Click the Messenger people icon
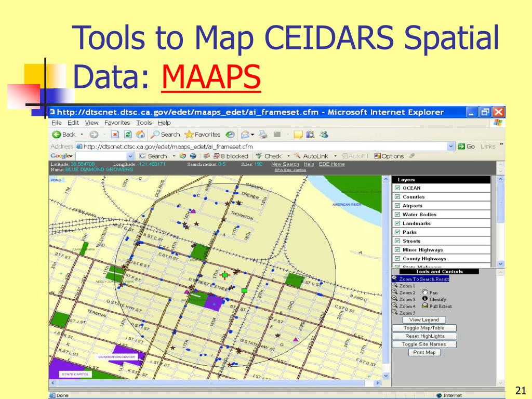Screen dimensions: 532x399 [x=324, y=135]
